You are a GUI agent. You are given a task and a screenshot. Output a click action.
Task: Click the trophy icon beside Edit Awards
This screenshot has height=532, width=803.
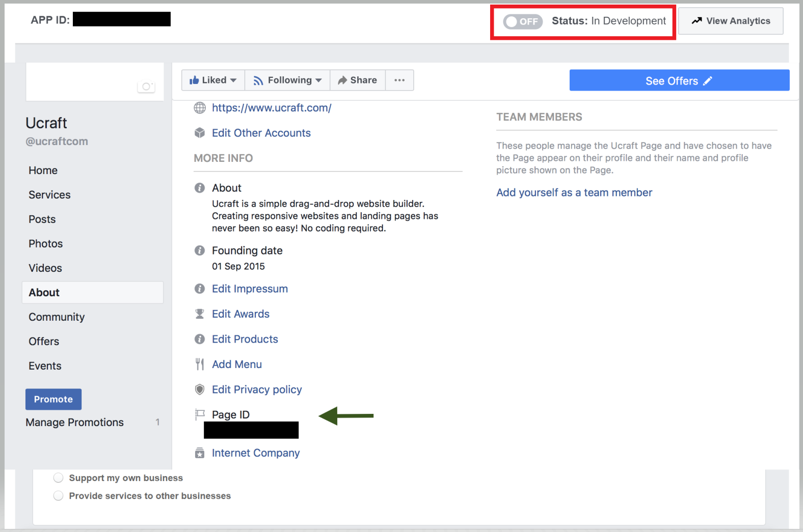pos(200,314)
